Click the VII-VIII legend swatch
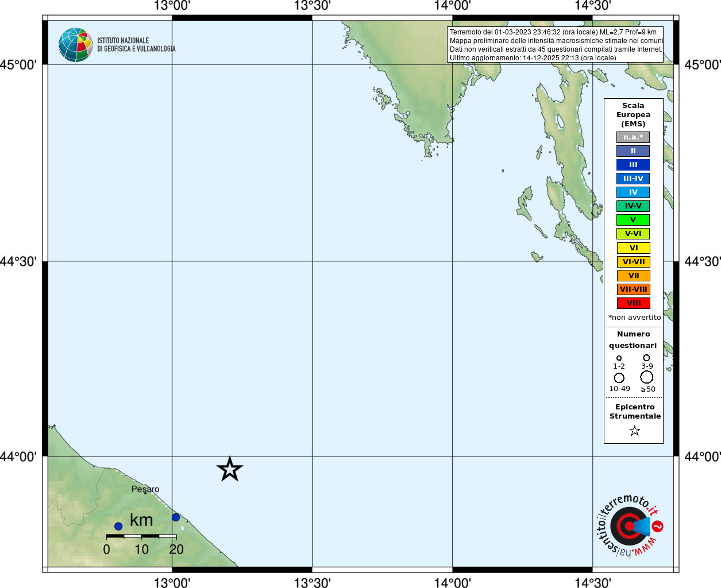The width and height of the screenshot is (721, 588). 634,289
